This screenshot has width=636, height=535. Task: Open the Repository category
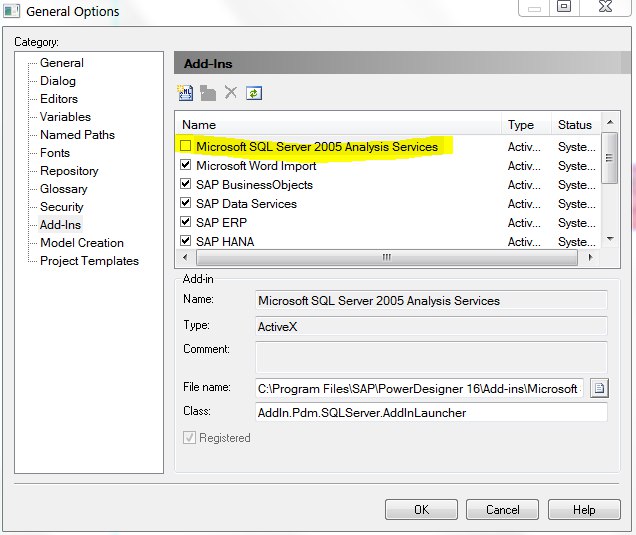69,171
